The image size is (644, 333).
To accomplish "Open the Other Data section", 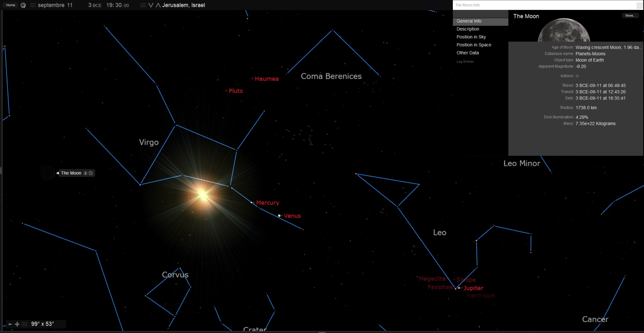I will (468, 53).
